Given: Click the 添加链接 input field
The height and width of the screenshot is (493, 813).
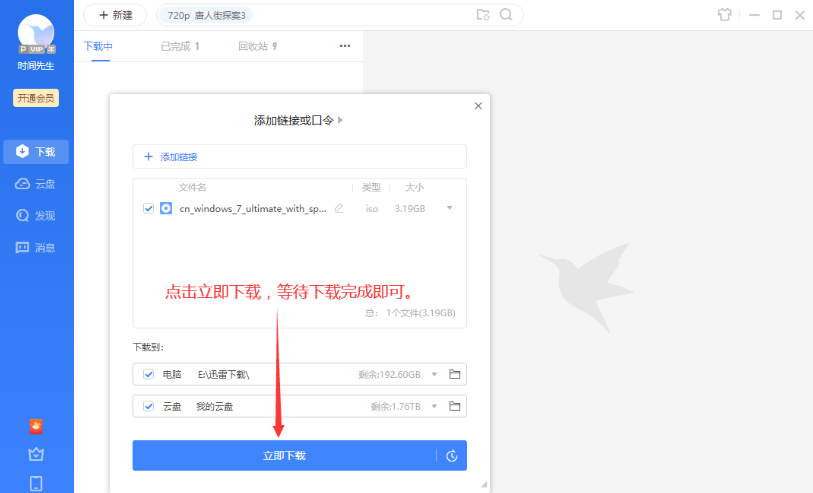Looking at the screenshot, I should pyautogui.click(x=299, y=157).
